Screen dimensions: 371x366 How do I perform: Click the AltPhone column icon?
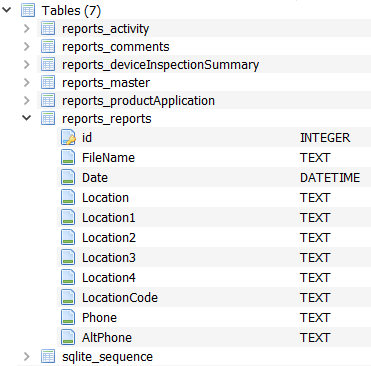click(x=68, y=337)
